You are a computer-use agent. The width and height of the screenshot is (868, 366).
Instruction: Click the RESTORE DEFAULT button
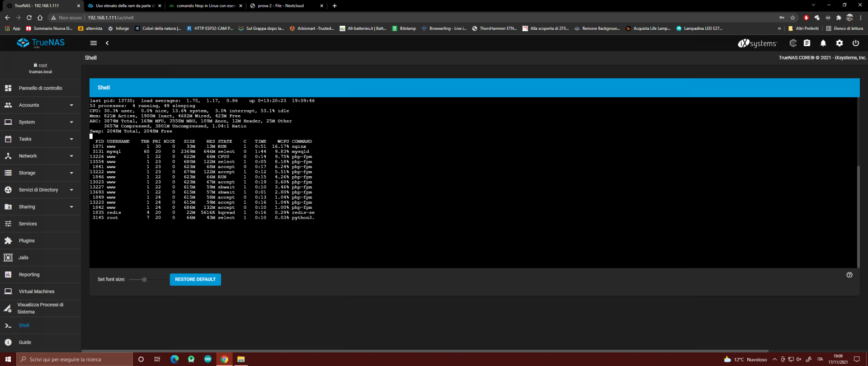pyautogui.click(x=195, y=279)
